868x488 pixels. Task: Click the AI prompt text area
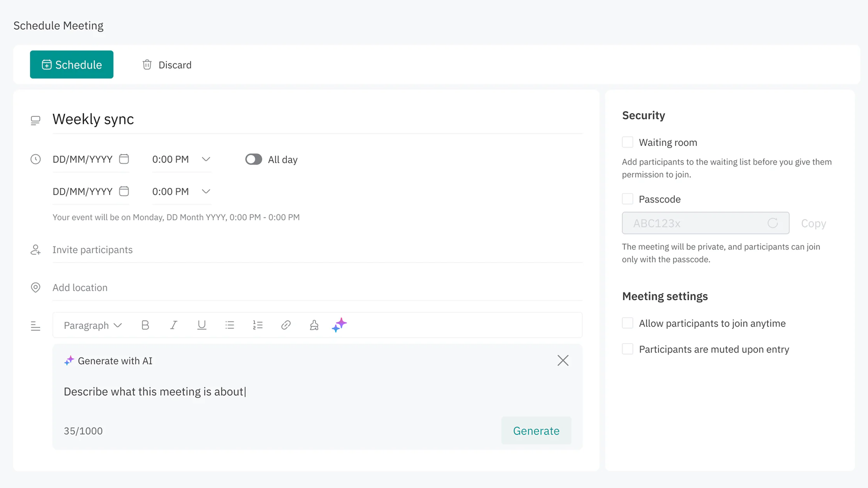click(317, 392)
